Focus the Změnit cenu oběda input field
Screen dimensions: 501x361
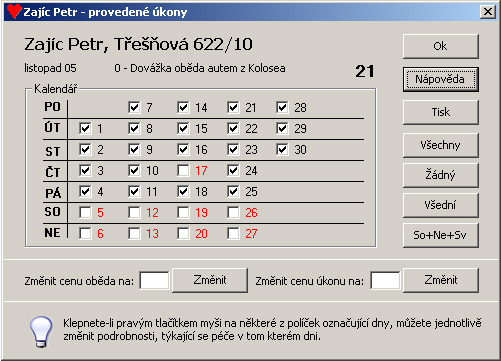[x=154, y=281]
